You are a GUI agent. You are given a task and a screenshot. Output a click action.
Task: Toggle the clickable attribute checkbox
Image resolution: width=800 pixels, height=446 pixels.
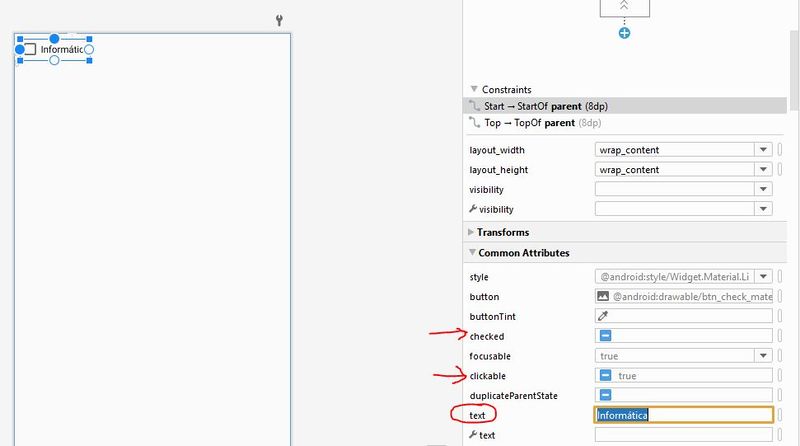coord(605,375)
